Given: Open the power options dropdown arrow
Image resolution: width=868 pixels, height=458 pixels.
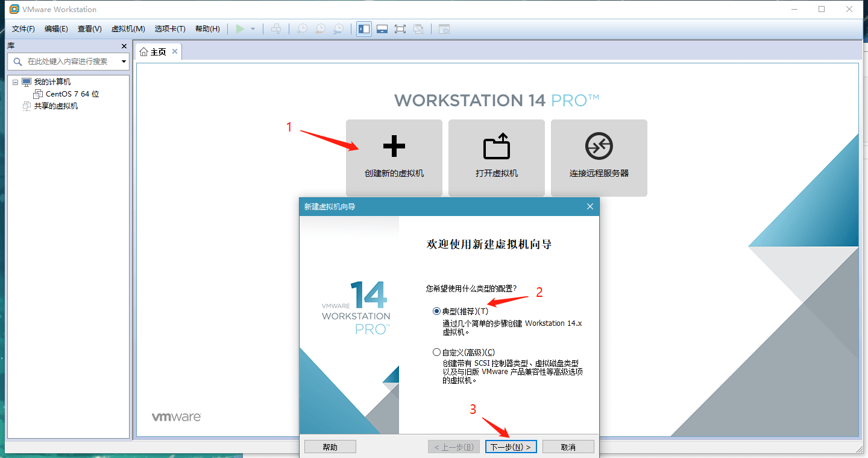Looking at the screenshot, I should 253,29.
